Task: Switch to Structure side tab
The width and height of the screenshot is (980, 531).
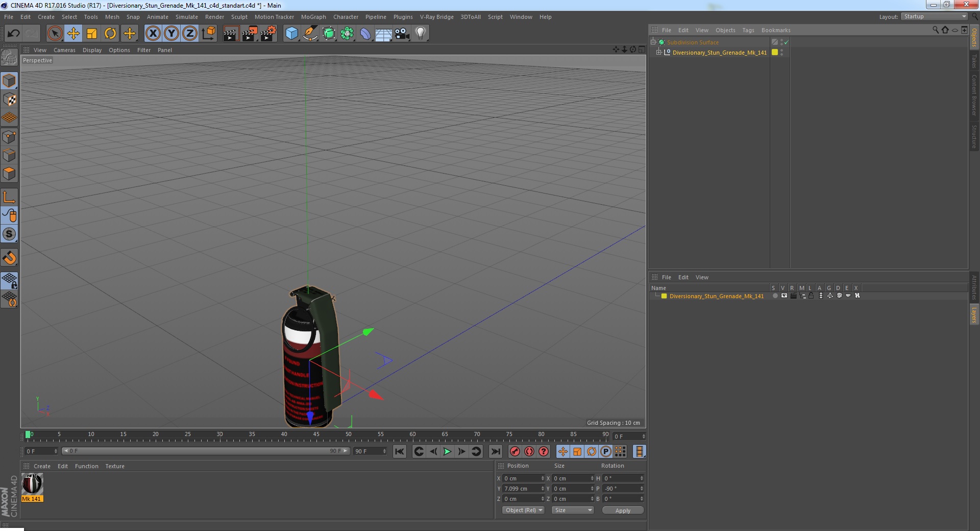Action: click(974, 136)
